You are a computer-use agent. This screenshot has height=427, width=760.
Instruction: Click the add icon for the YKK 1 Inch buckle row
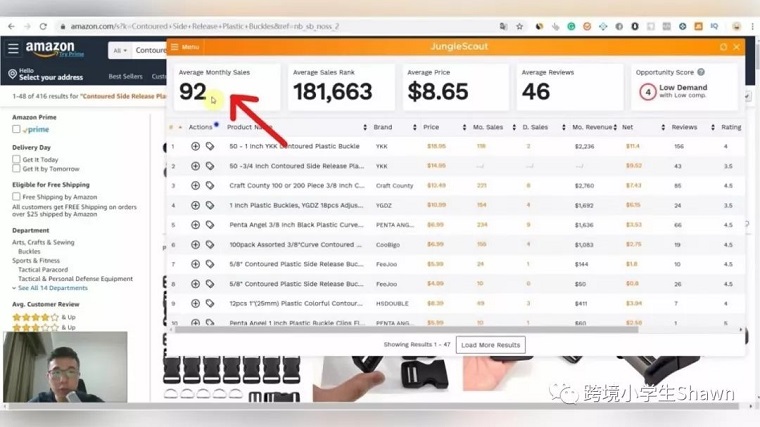(x=195, y=146)
